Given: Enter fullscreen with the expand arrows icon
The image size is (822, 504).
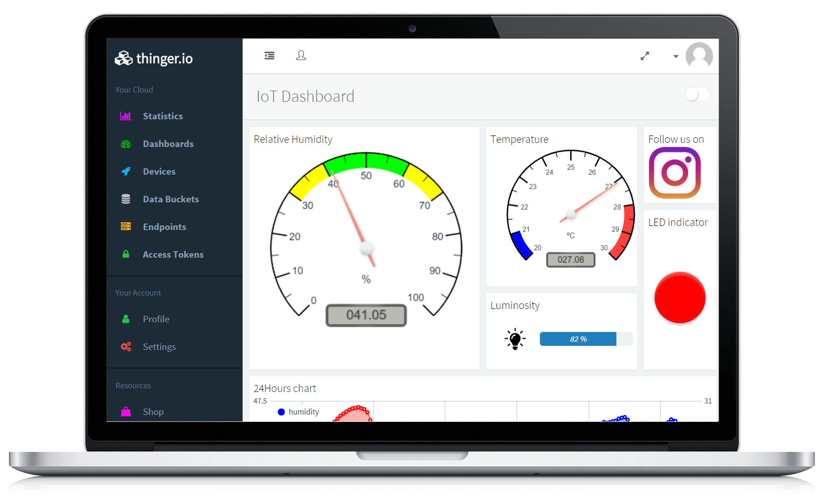Looking at the screenshot, I should [x=645, y=56].
